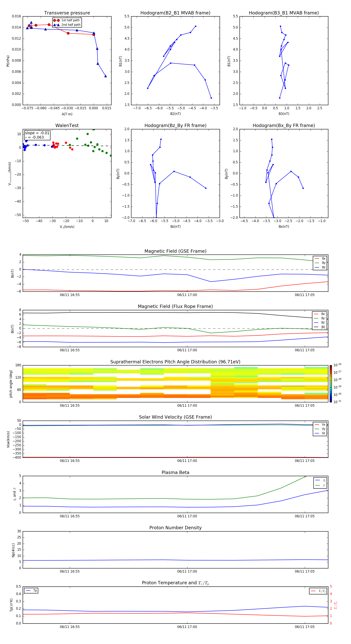The height and width of the screenshot is (644, 351).
Task: Click the "V_A(km/s)" axis label under WalenTest
Action: click(x=67, y=227)
